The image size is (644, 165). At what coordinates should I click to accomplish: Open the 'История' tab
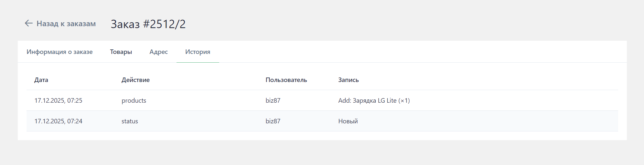198,52
